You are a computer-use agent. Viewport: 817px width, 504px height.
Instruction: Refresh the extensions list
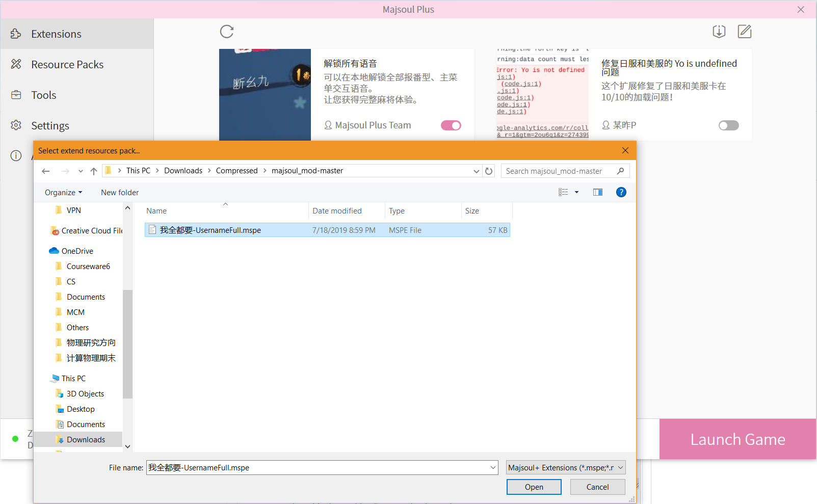tap(226, 31)
